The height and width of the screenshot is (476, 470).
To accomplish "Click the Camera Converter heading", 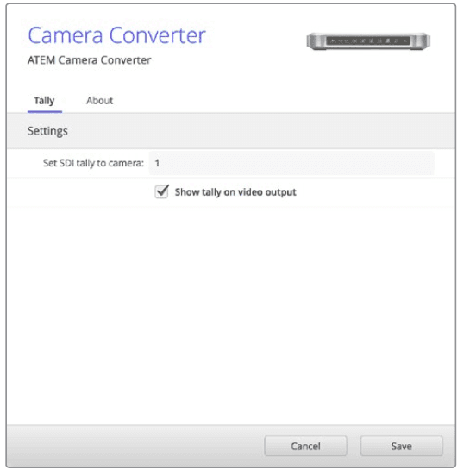I will 117,35.
